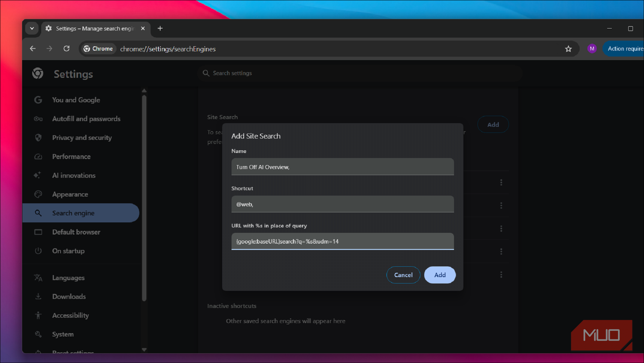
Task: Click the Chrome site info chip
Action: click(x=98, y=49)
